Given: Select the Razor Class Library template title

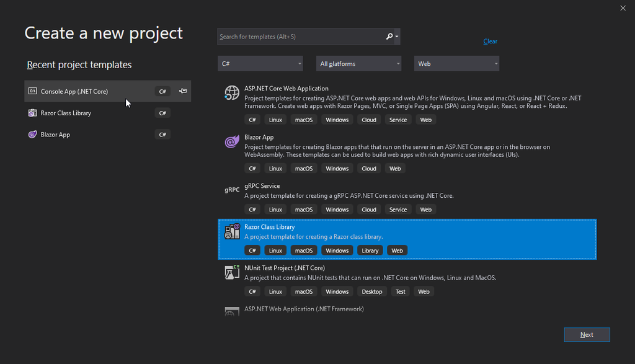Looking at the screenshot, I should [269, 227].
